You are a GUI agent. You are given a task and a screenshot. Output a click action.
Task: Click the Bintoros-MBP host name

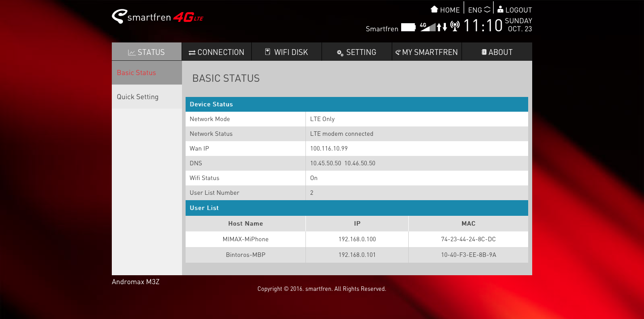(x=246, y=255)
